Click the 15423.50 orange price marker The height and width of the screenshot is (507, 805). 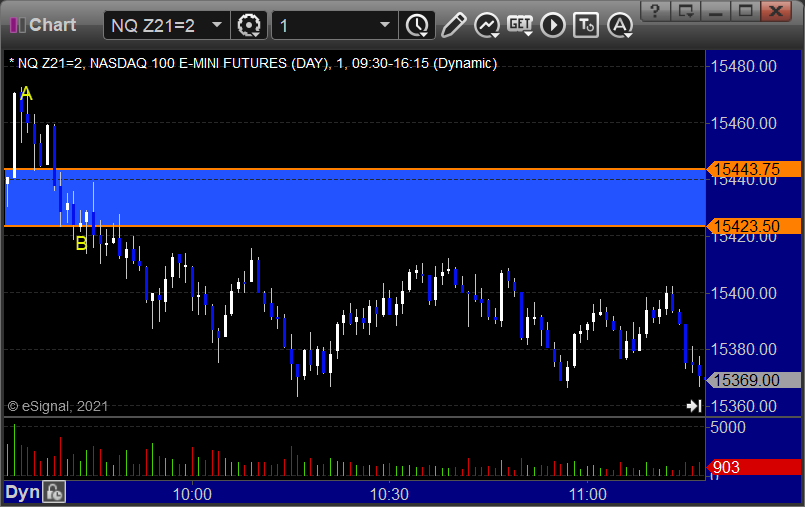pyautogui.click(x=753, y=226)
